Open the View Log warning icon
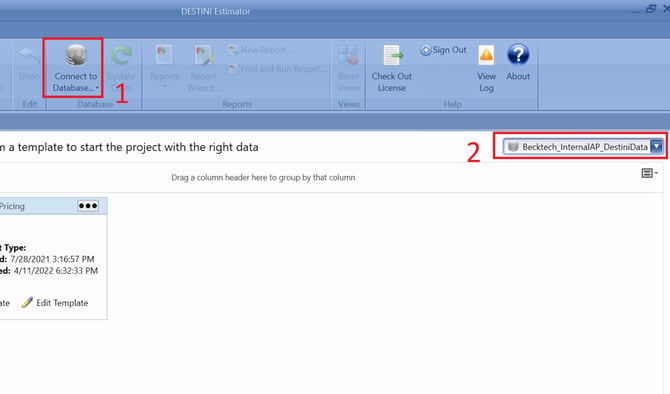This screenshot has height=394, width=670. point(486,56)
